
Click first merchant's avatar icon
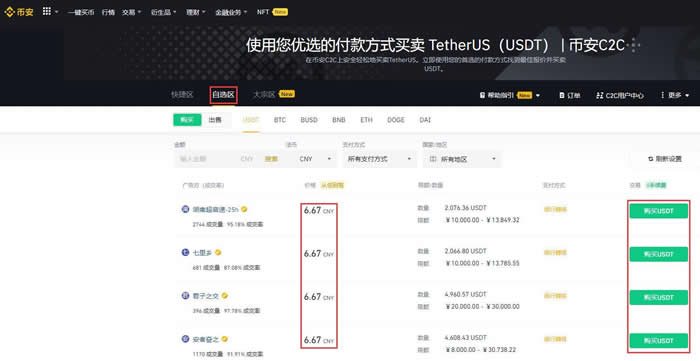(x=185, y=209)
